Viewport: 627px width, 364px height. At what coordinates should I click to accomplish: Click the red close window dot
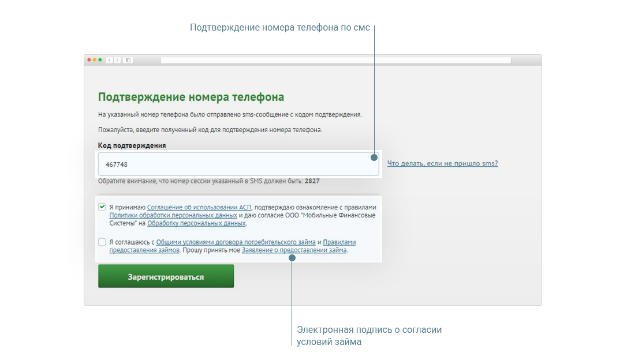89,60
